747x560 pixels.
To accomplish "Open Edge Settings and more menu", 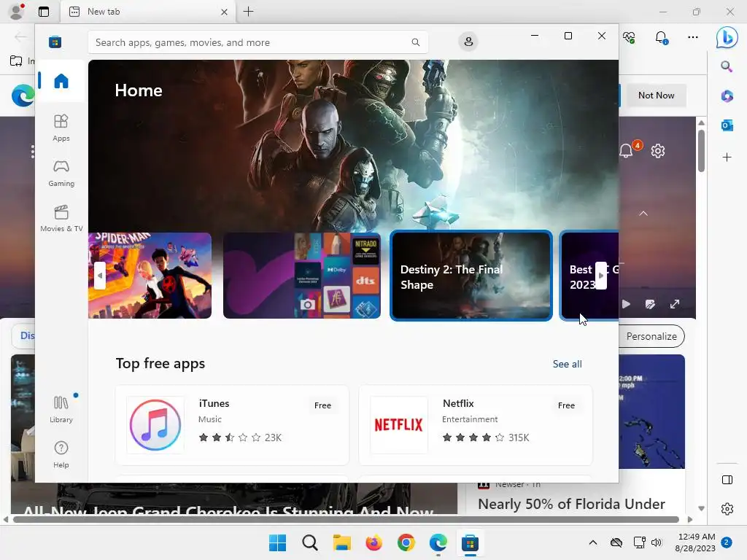I will point(693,37).
